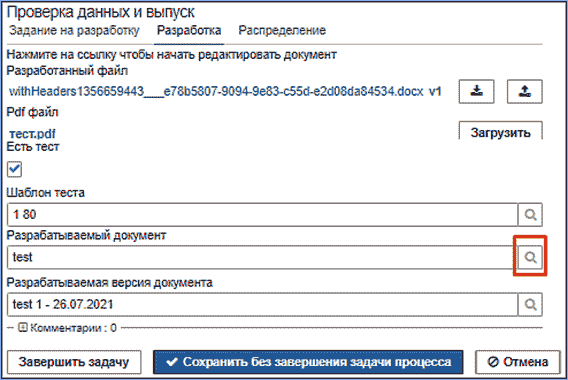Image resolution: width=568 pixels, height=380 pixels.
Task: Click Сохранить без завершения задачи процесса
Action: (308, 362)
